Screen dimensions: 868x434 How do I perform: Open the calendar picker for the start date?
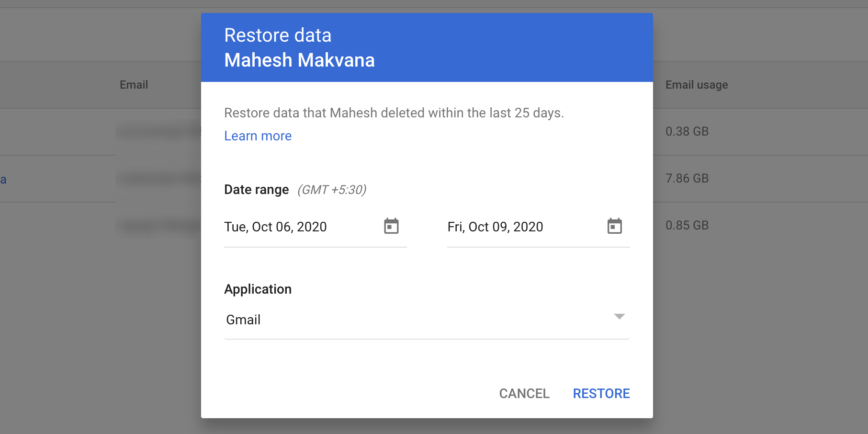pos(392,226)
